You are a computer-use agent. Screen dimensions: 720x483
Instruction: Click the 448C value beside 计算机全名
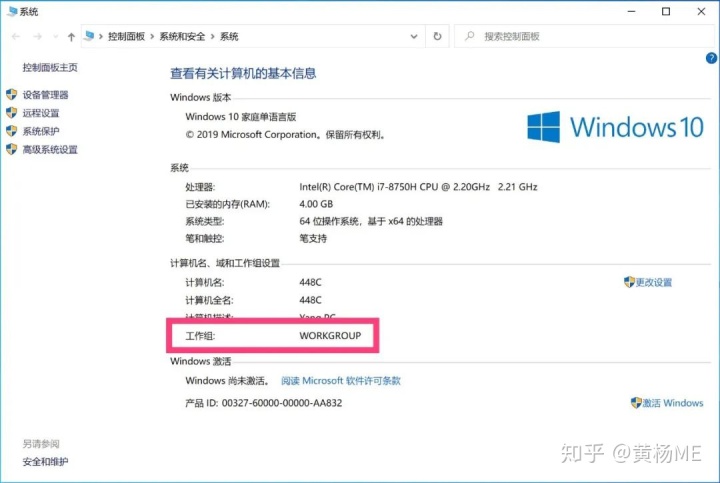(310, 300)
